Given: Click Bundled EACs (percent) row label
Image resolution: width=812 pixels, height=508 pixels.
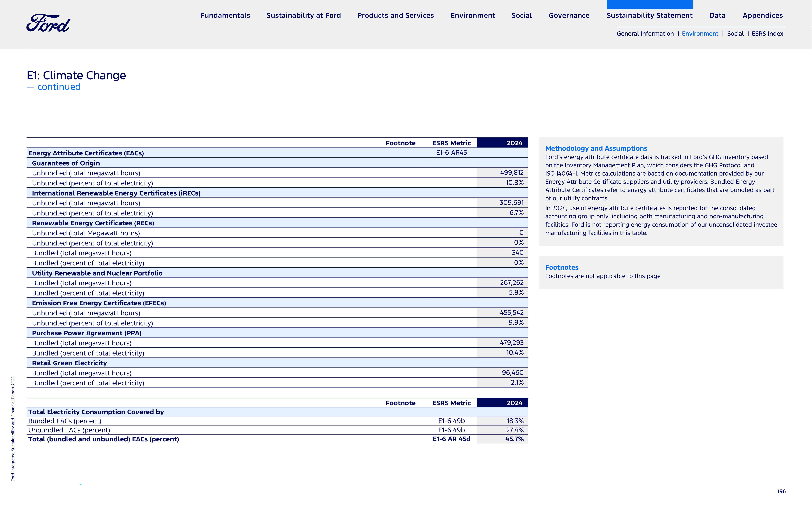Looking at the screenshot, I should 65,421.
